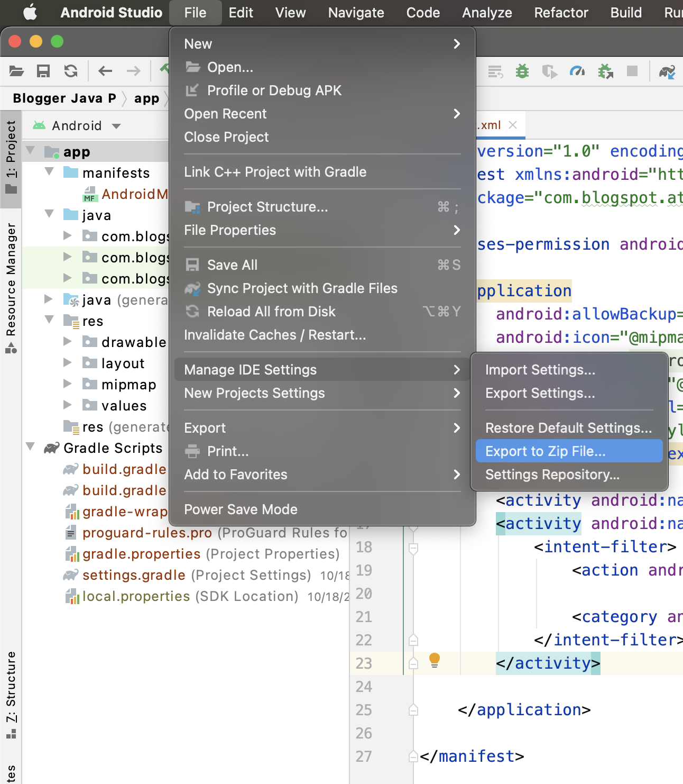Choose Link C++ Project with Gradle

[322, 172]
